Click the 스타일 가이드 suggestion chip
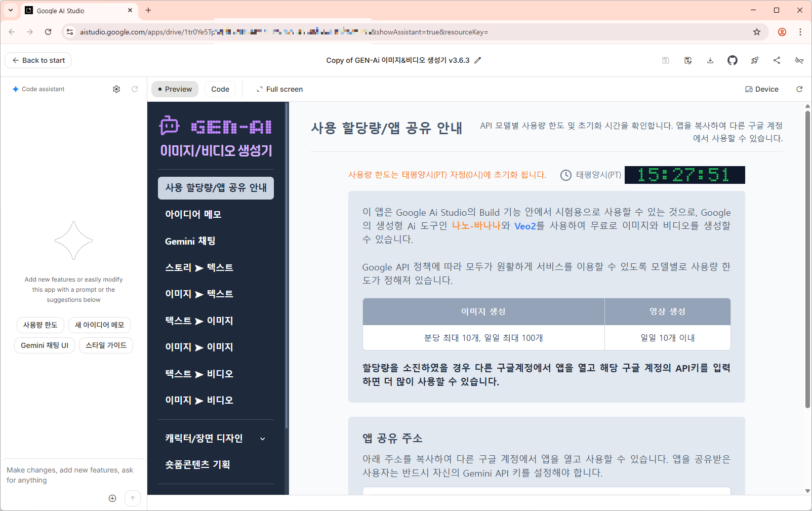The height and width of the screenshot is (511, 812). [x=106, y=345]
